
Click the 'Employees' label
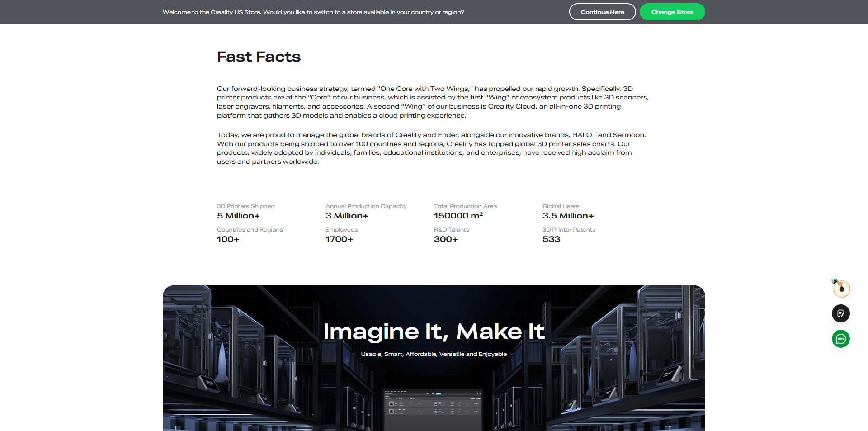(x=341, y=230)
